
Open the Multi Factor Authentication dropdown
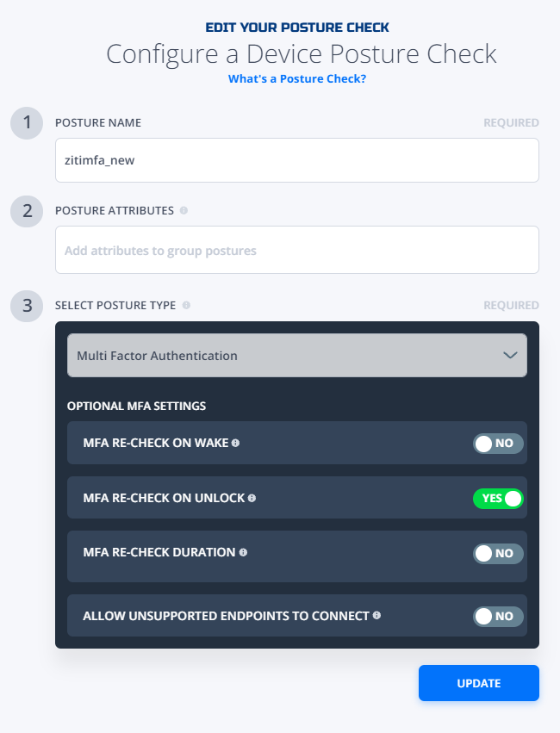[297, 355]
